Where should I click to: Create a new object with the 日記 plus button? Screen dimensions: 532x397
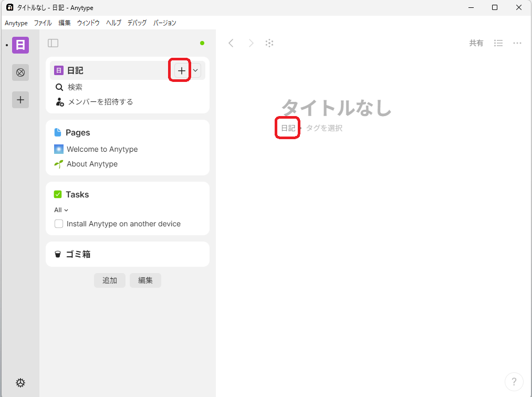(x=182, y=70)
